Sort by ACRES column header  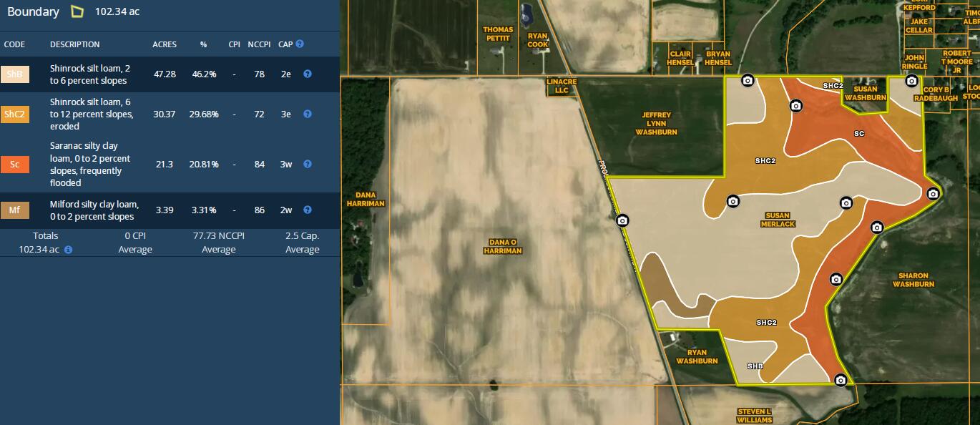coord(165,44)
